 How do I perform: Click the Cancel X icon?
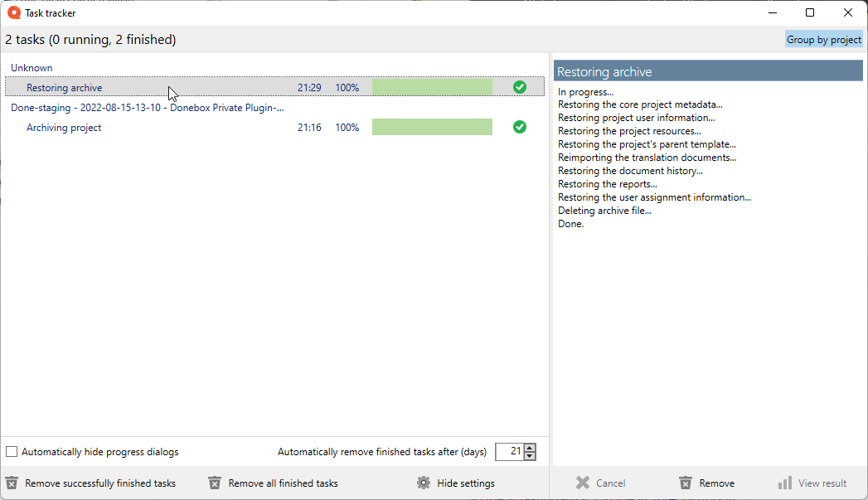click(x=582, y=483)
